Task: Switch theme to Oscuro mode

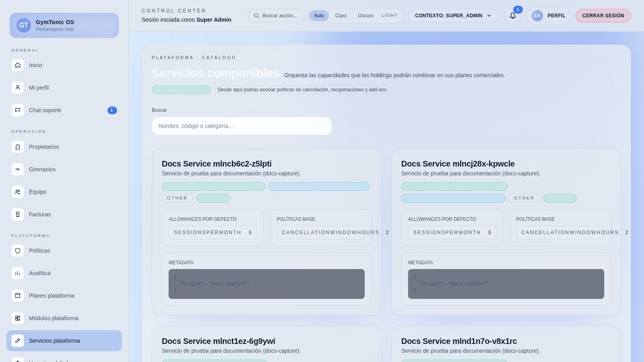Action: click(x=365, y=16)
